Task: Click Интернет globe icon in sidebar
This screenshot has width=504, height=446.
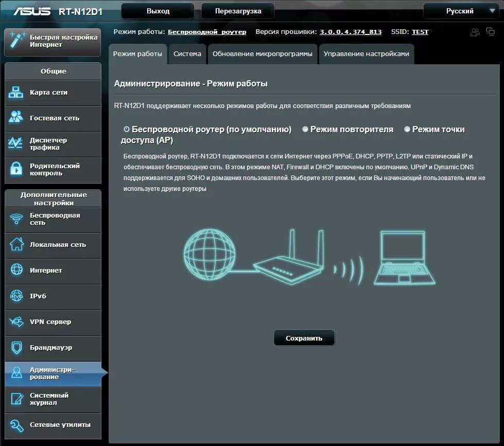Action: [x=16, y=270]
